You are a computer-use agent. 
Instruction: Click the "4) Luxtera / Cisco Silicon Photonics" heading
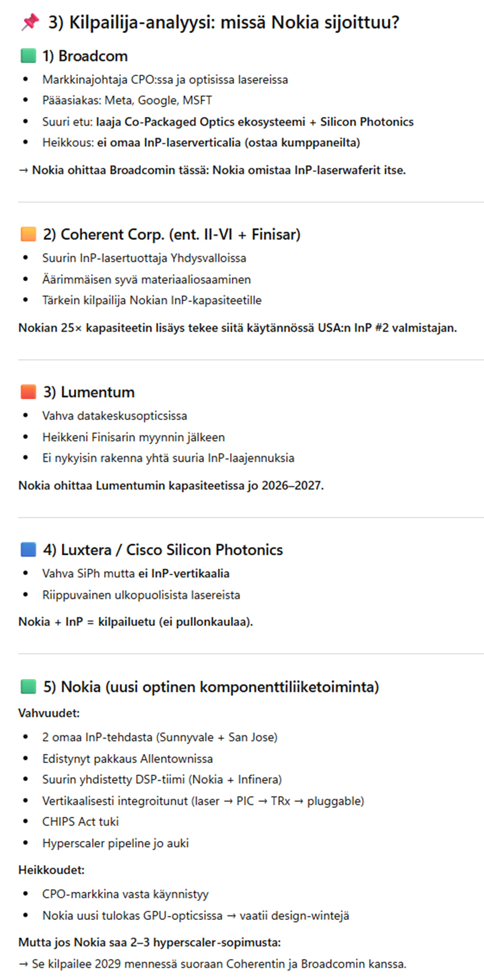(x=163, y=550)
